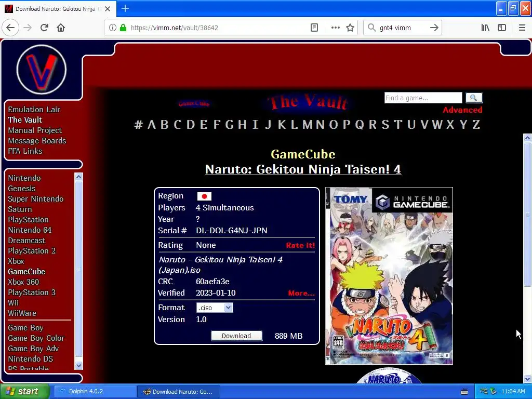Click page scrollbar down arrow
The height and width of the screenshot is (399, 532).
click(x=527, y=379)
